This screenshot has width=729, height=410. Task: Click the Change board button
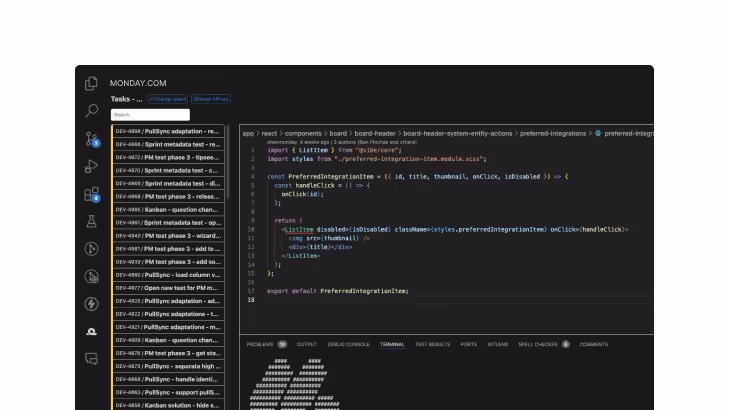(167, 99)
